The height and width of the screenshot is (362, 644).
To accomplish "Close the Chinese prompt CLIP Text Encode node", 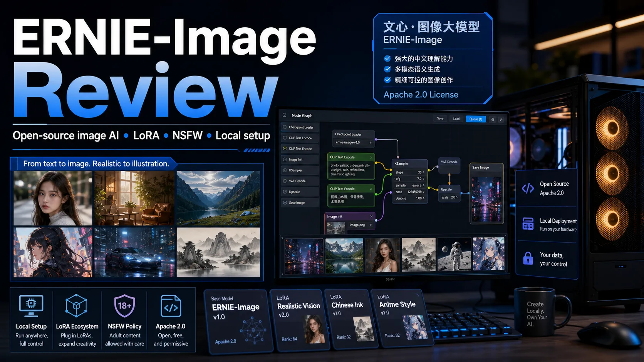I will tap(371, 189).
